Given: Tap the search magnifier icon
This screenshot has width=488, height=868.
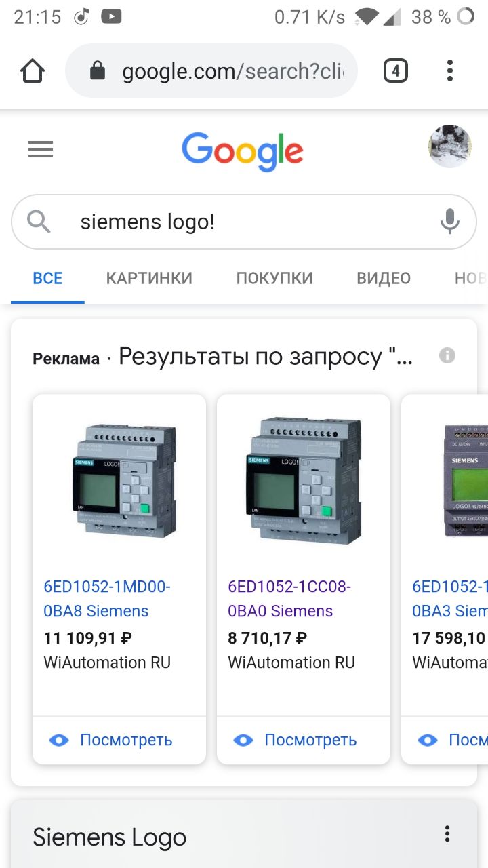Looking at the screenshot, I should 39,222.
